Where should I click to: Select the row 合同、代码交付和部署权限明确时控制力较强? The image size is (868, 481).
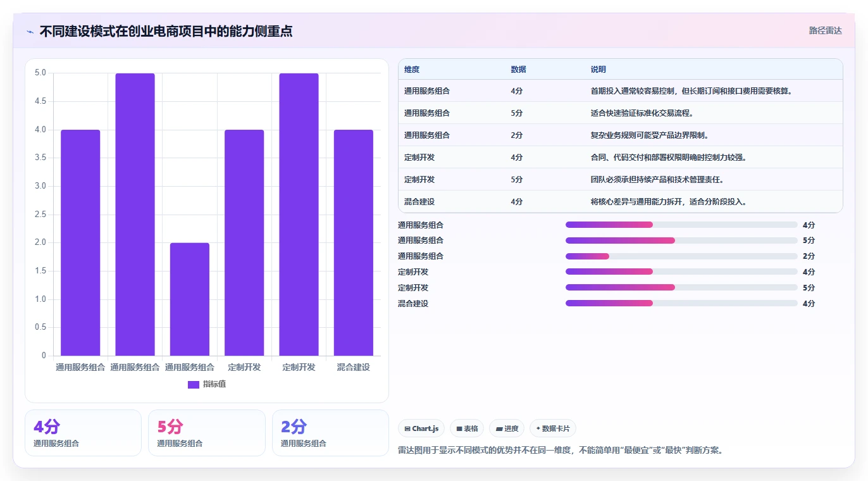coord(620,158)
